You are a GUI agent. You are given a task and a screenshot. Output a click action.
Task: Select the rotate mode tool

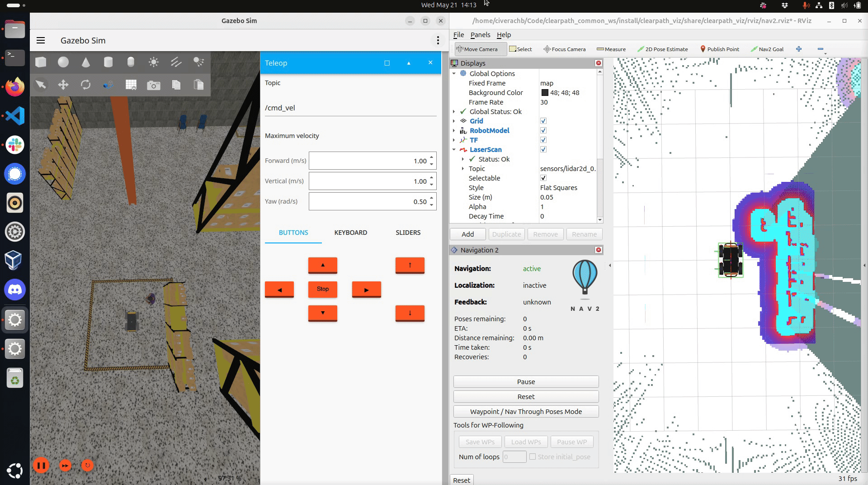pos(86,85)
